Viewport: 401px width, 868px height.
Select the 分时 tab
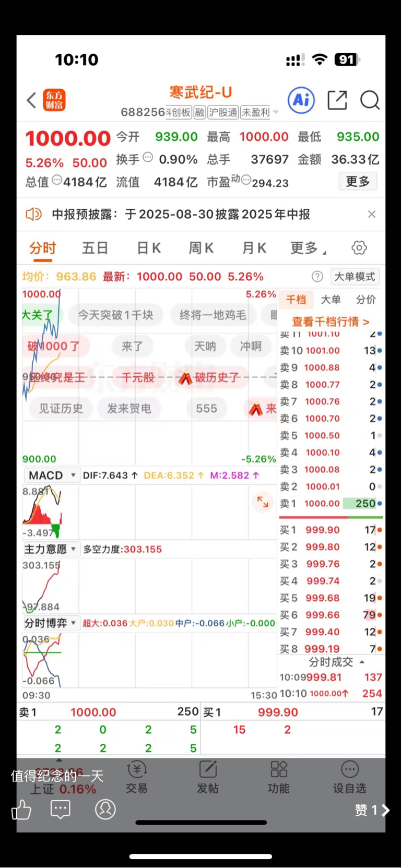42,248
